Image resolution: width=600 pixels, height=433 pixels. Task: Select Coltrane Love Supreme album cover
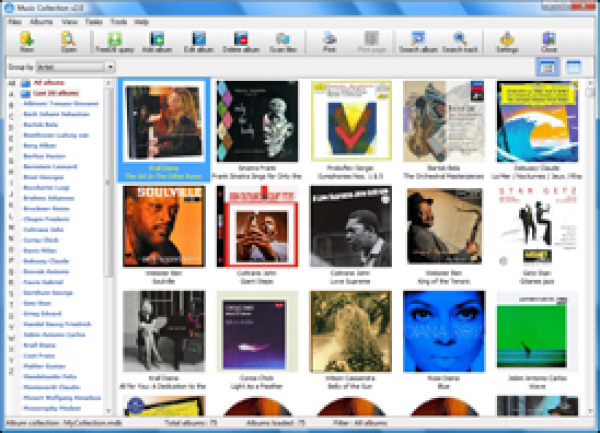point(351,226)
